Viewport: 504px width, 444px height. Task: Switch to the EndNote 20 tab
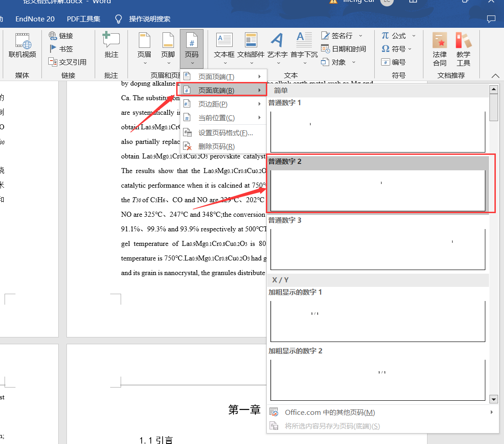click(x=35, y=19)
